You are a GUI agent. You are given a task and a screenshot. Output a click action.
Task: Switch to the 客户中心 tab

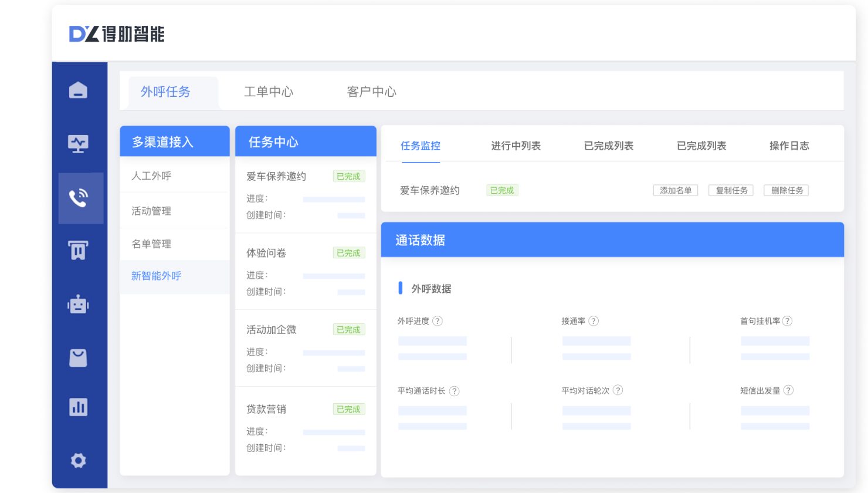point(371,92)
